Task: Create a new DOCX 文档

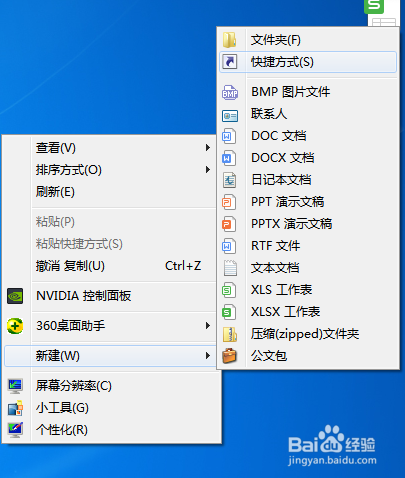Action: coord(308,158)
